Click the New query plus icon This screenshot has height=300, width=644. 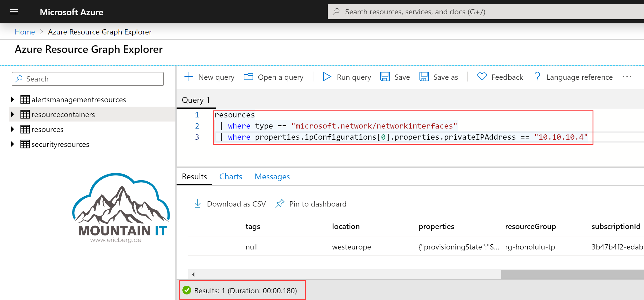point(189,77)
